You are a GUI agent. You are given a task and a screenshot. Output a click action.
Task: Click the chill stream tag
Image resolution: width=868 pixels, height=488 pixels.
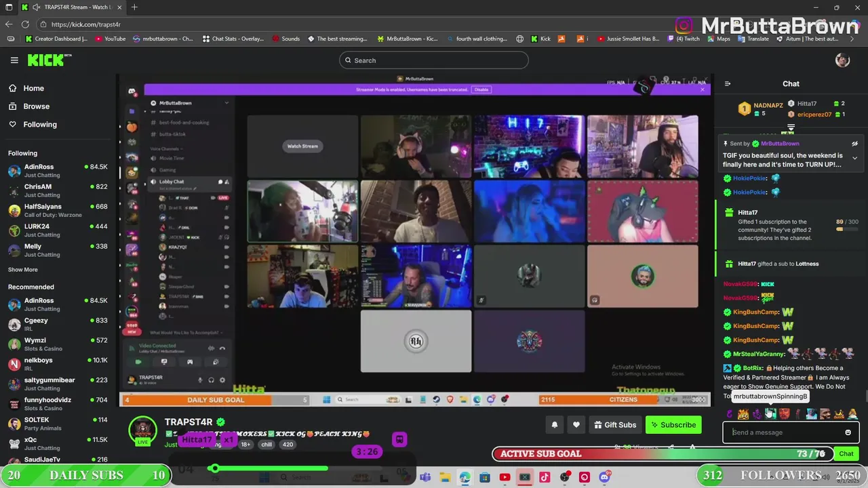coord(267,445)
